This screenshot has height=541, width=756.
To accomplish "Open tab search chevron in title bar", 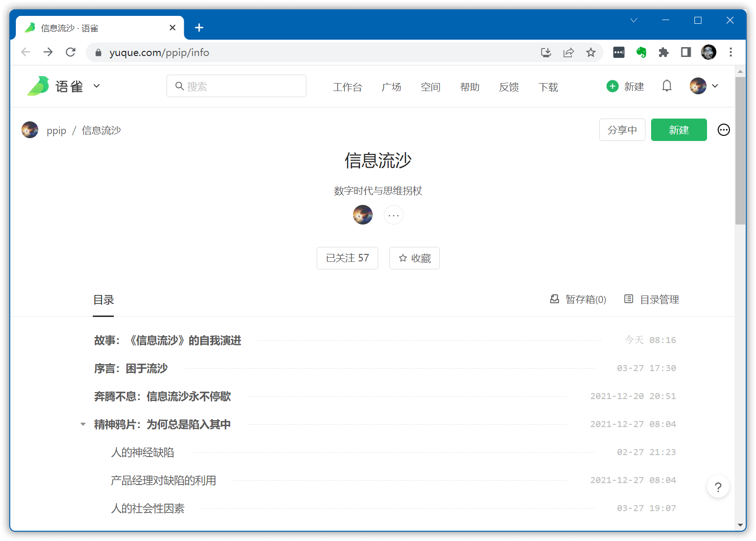I will [x=634, y=20].
